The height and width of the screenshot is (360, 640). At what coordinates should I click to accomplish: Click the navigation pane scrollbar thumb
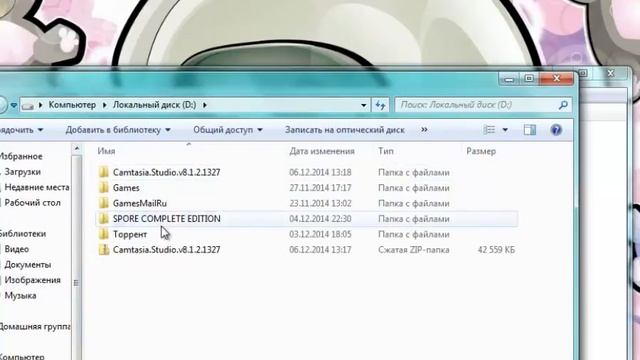(x=77, y=282)
